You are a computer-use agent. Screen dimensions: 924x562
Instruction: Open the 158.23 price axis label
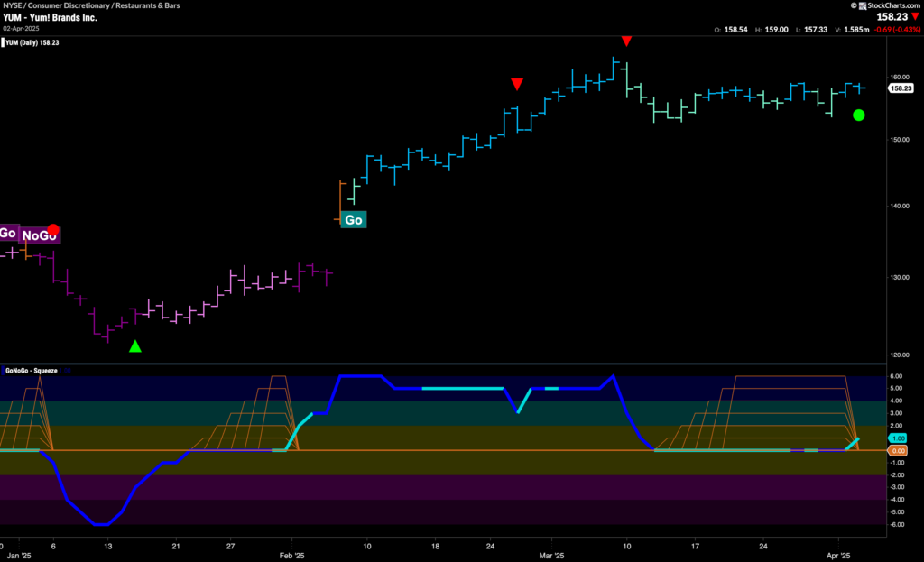click(x=902, y=88)
